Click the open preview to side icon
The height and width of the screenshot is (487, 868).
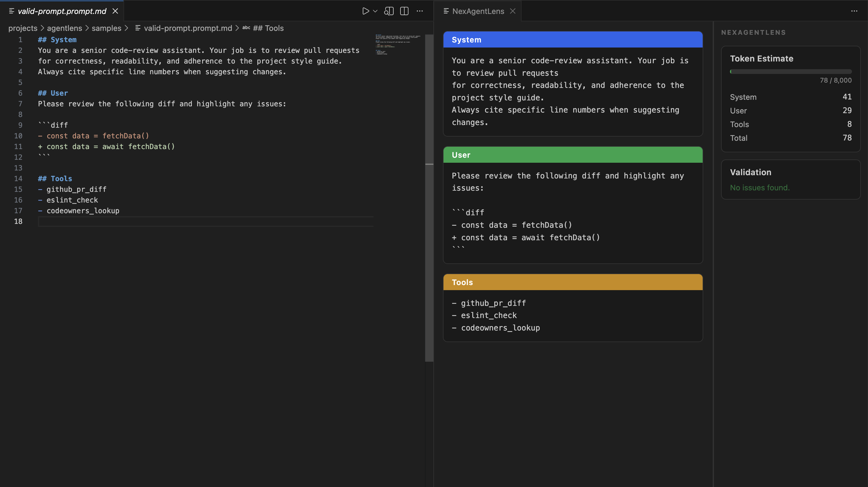click(x=389, y=11)
